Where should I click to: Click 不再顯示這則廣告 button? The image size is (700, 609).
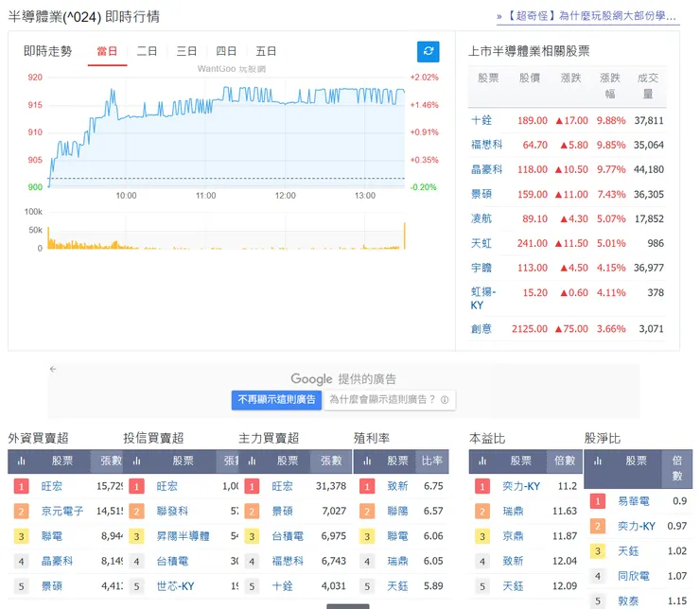276,400
